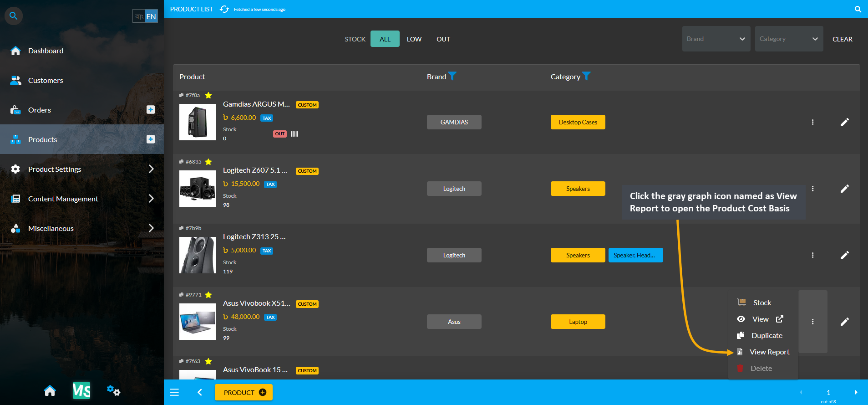
Task: Edit the Logitech Z313 product
Action: pos(844,255)
